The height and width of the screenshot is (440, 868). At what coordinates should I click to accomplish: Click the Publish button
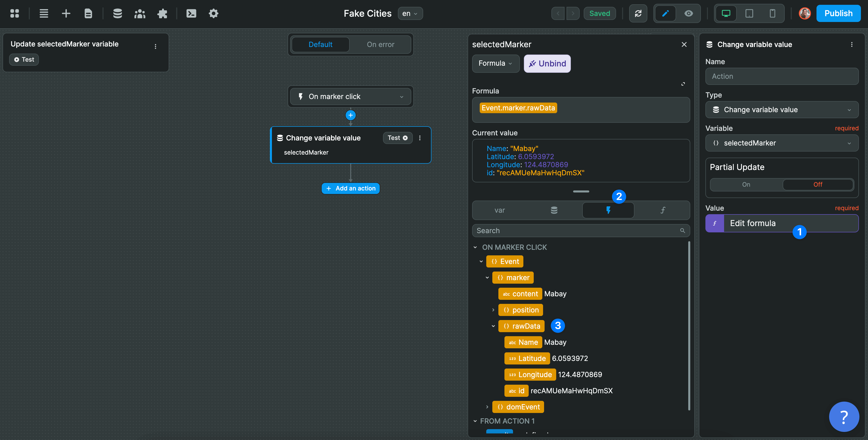click(x=838, y=13)
